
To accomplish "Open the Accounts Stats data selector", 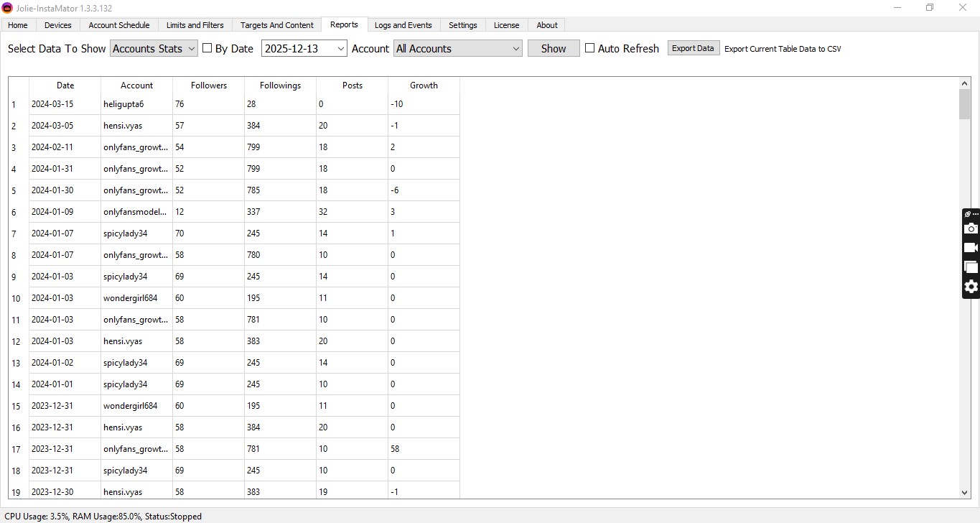I will [153, 48].
